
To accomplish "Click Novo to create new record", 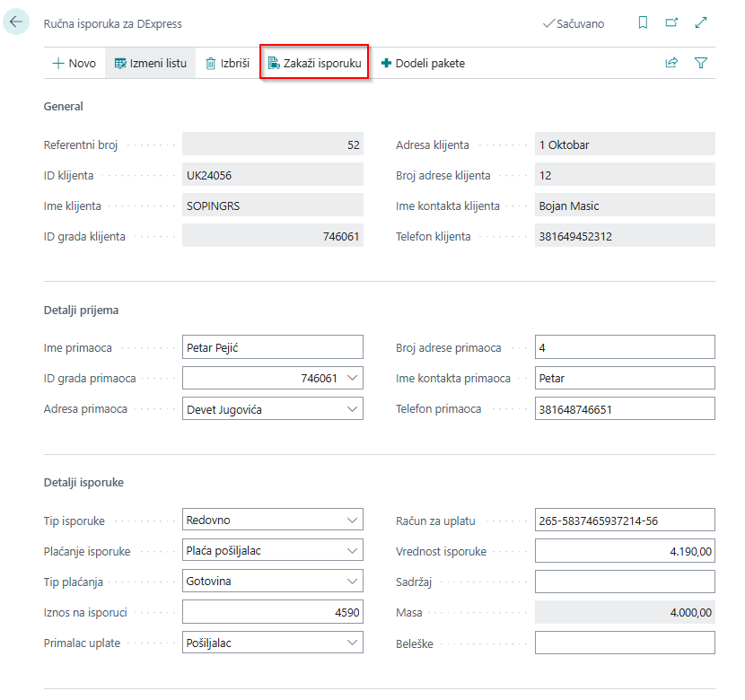I will (x=74, y=64).
